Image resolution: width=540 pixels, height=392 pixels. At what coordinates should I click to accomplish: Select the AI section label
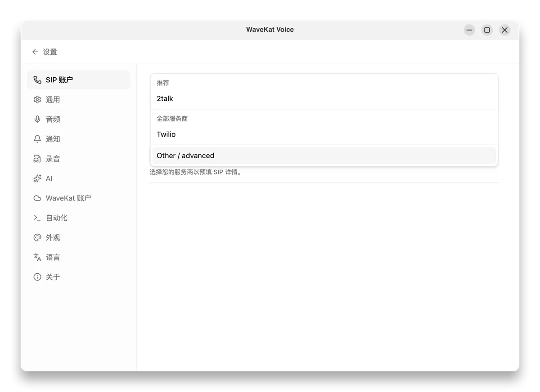(x=49, y=178)
